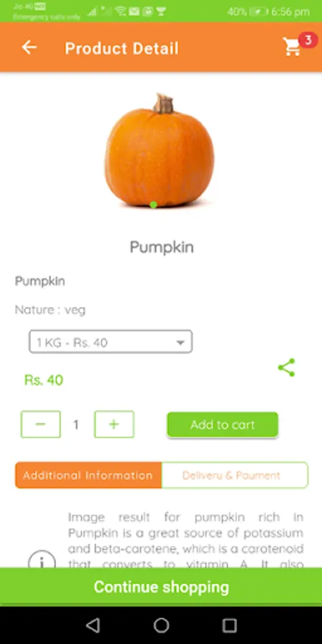Open the 1 KG - Rs. 40 dropdown
Viewport: 322px width, 644px height.
point(110,342)
